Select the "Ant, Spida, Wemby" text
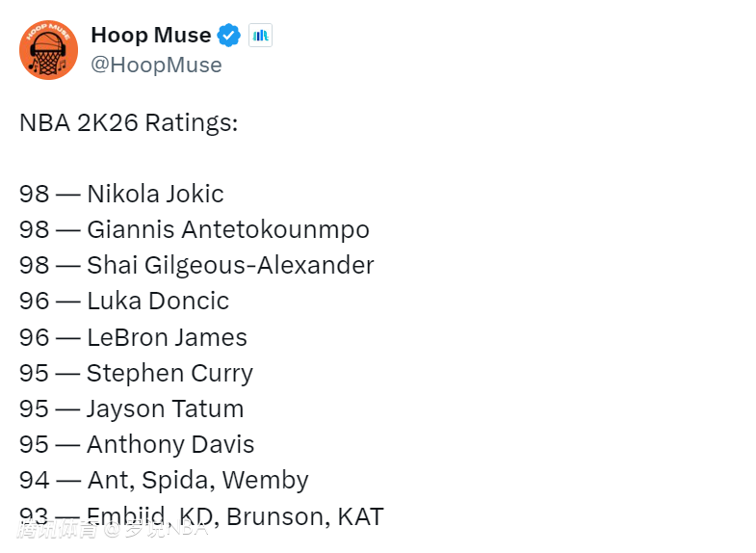 (197, 480)
